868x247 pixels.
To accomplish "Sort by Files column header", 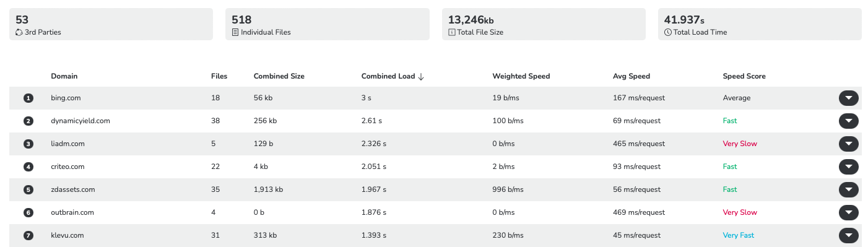I will [219, 76].
